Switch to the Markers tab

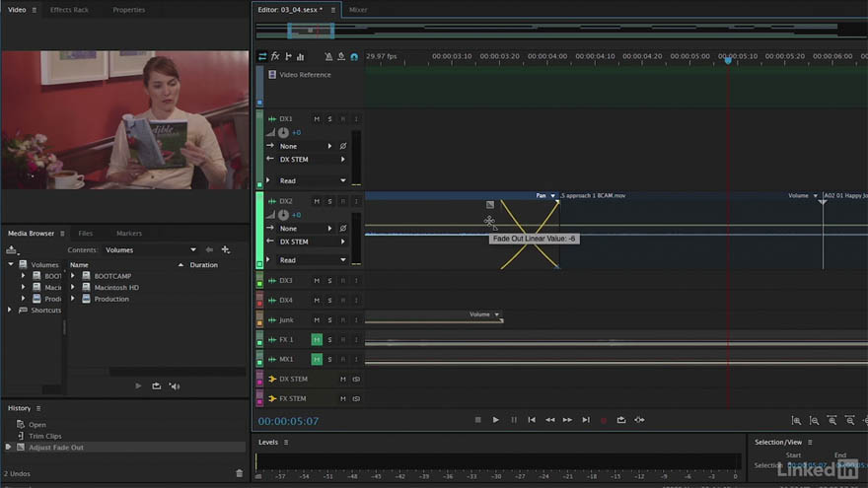point(129,234)
